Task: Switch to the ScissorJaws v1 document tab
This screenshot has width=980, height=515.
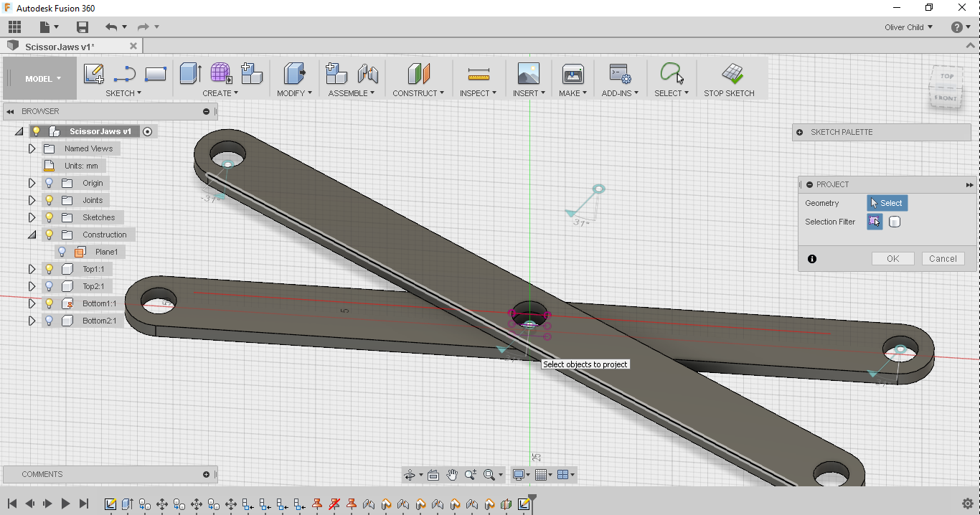Action: [x=70, y=47]
